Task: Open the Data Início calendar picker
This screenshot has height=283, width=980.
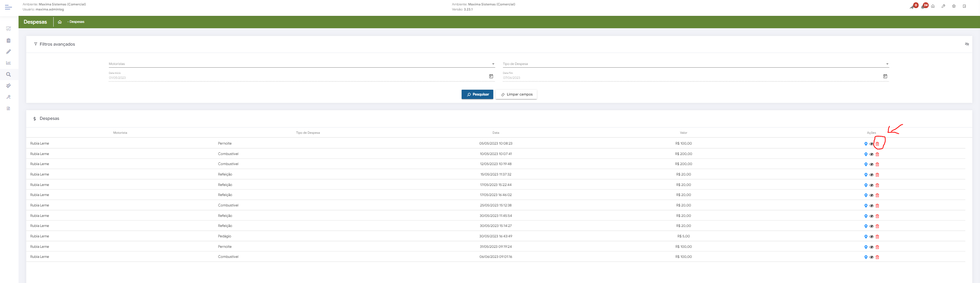Action: click(491, 77)
